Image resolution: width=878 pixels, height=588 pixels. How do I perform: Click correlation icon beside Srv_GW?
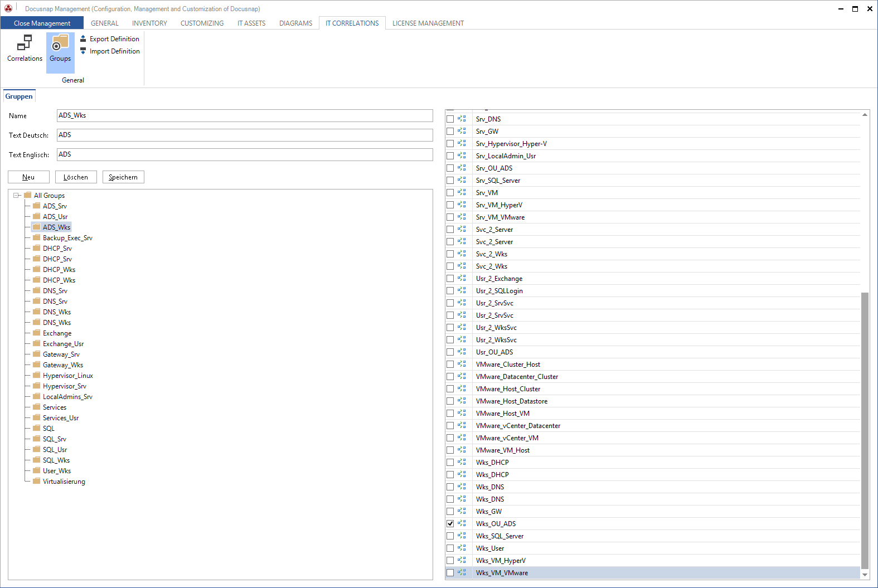pyautogui.click(x=462, y=131)
